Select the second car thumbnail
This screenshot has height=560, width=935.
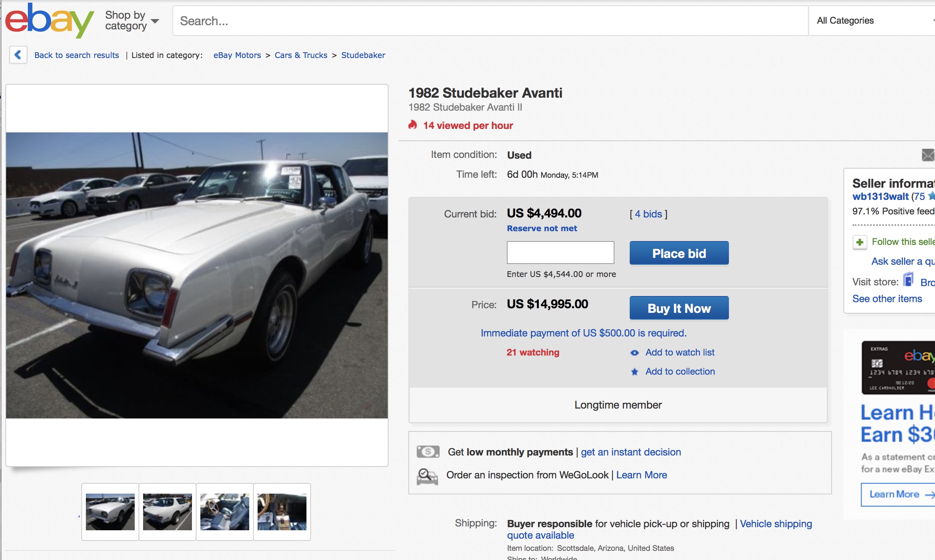click(x=167, y=512)
